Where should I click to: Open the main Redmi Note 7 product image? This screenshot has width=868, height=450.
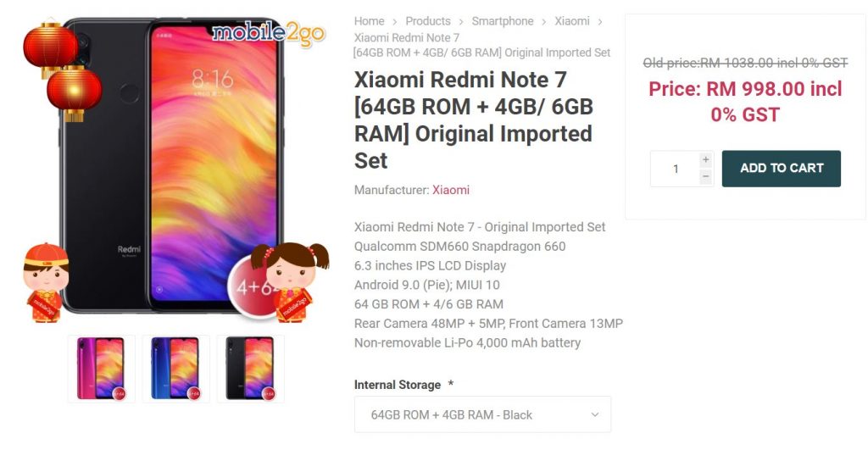pos(171,166)
